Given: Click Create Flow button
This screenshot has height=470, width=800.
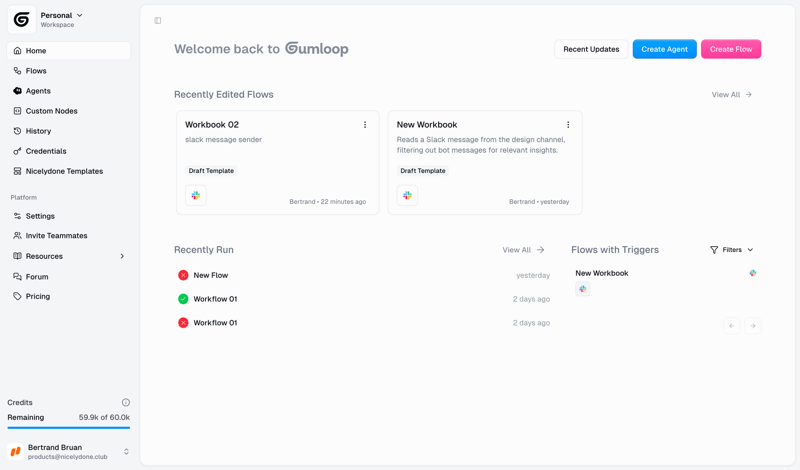Looking at the screenshot, I should (731, 49).
